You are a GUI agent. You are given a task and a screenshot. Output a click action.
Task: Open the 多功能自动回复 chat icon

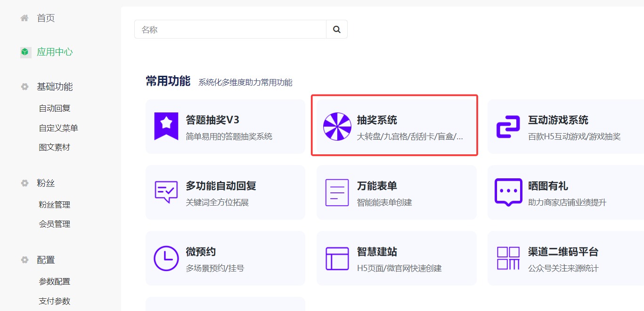[166, 192]
